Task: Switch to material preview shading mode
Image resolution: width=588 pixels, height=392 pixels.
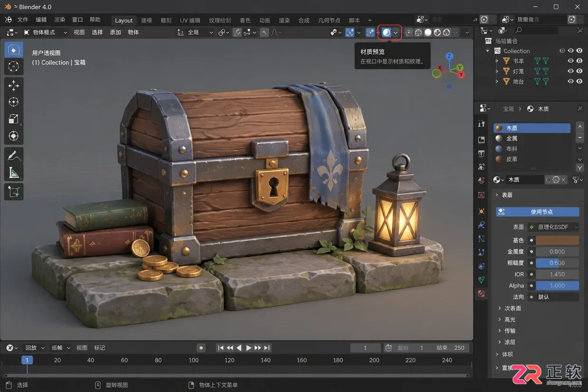Action: point(386,32)
